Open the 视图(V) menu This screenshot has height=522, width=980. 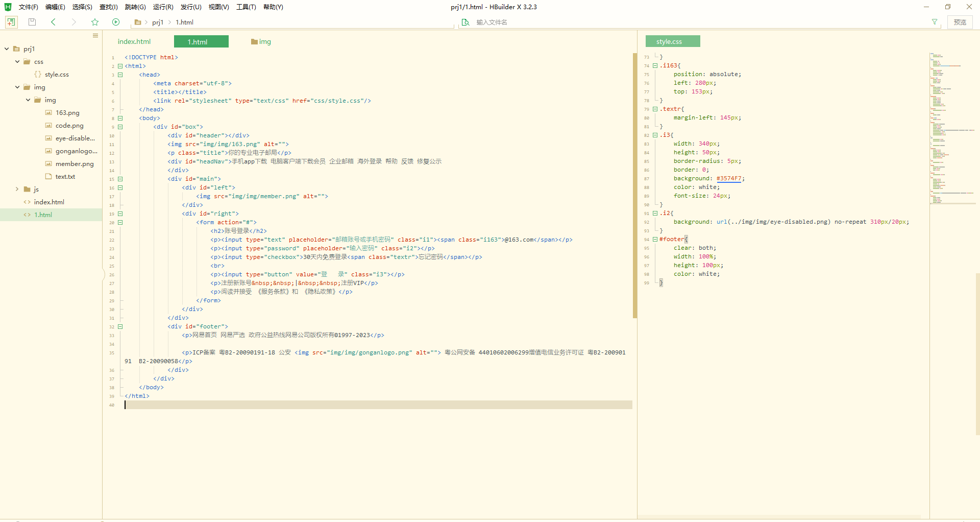(x=218, y=7)
